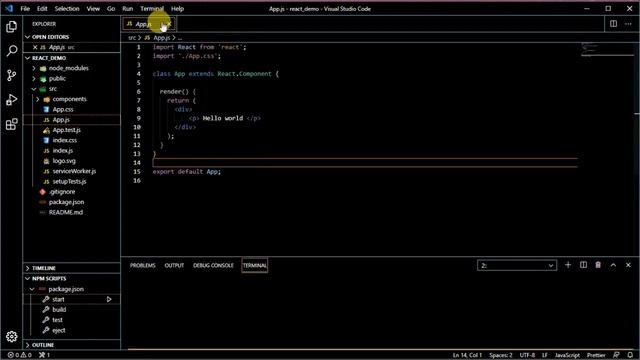Collapse package.json under NPM Scripts
This screenshot has height=360, width=640.
tap(32, 289)
